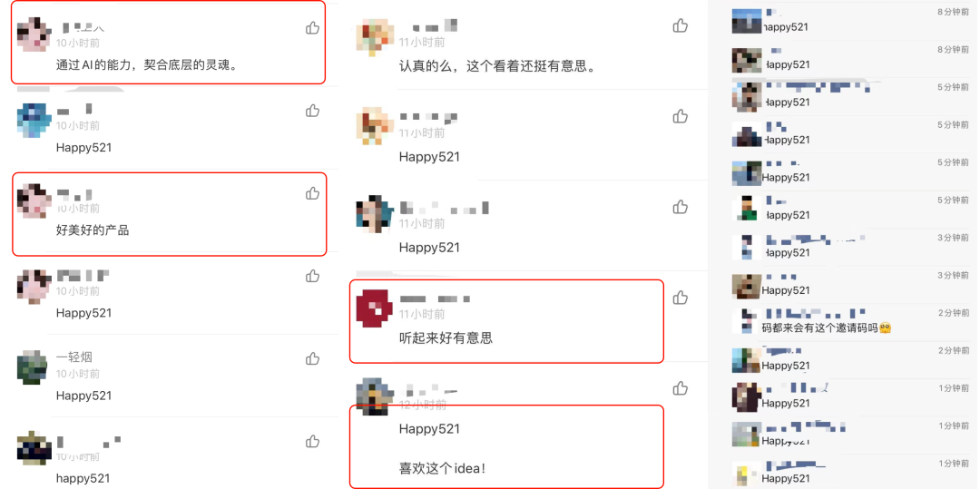Select the "喜欢这个idea!" reply text

[x=442, y=467]
